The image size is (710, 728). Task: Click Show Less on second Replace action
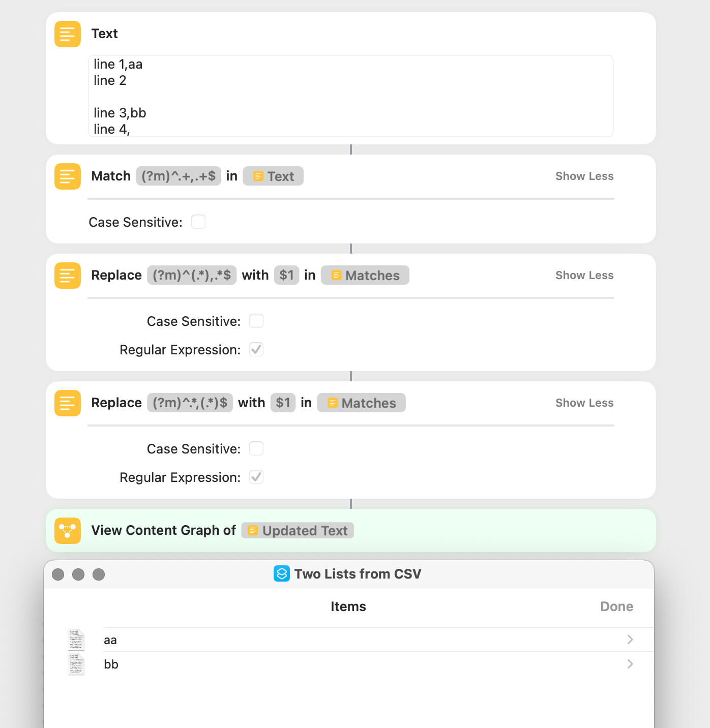click(x=584, y=403)
